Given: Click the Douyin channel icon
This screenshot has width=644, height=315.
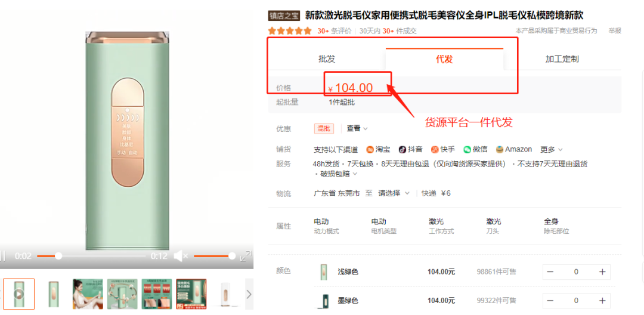Looking at the screenshot, I should [402, 150].
